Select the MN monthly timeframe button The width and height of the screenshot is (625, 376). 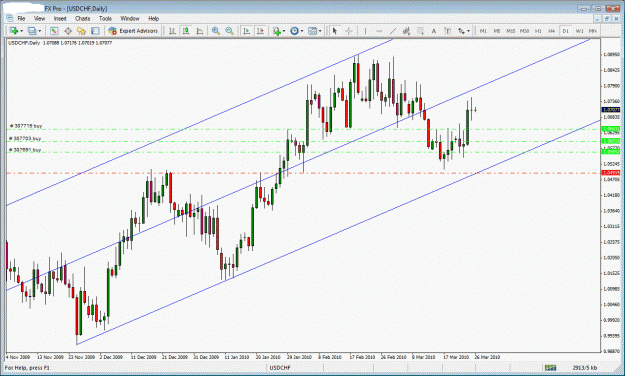coord(593,31)
